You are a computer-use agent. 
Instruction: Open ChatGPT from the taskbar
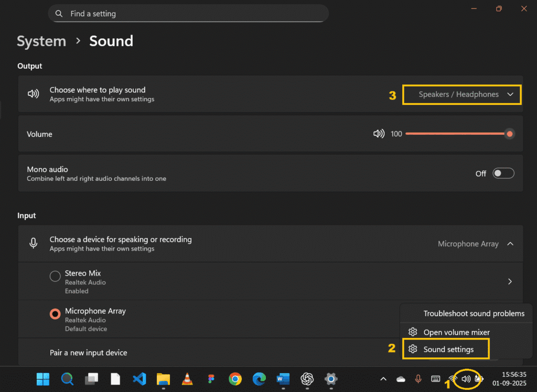307,379
